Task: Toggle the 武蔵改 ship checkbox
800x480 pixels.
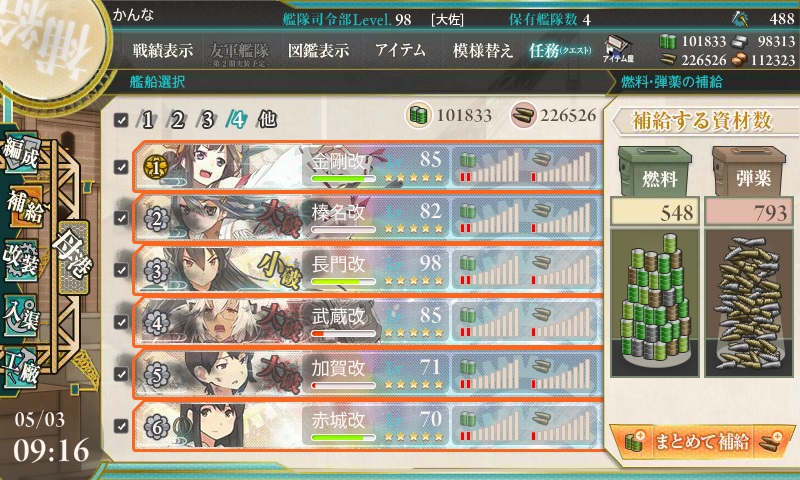Action: (x=121, y=322)
